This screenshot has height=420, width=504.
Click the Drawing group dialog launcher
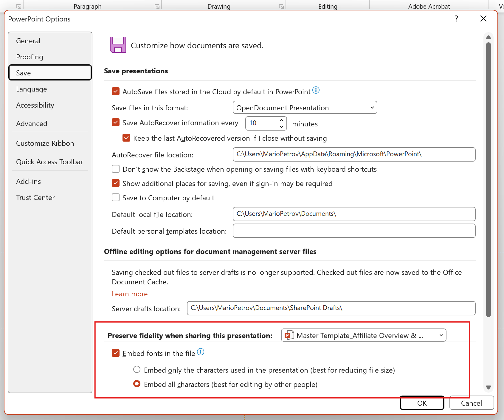(x=281, y=7)
